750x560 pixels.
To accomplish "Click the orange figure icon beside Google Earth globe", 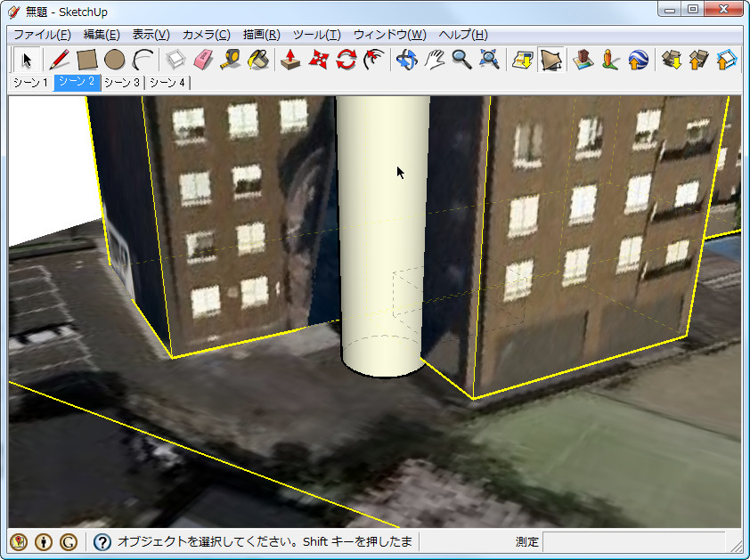I will pos(610,60).
